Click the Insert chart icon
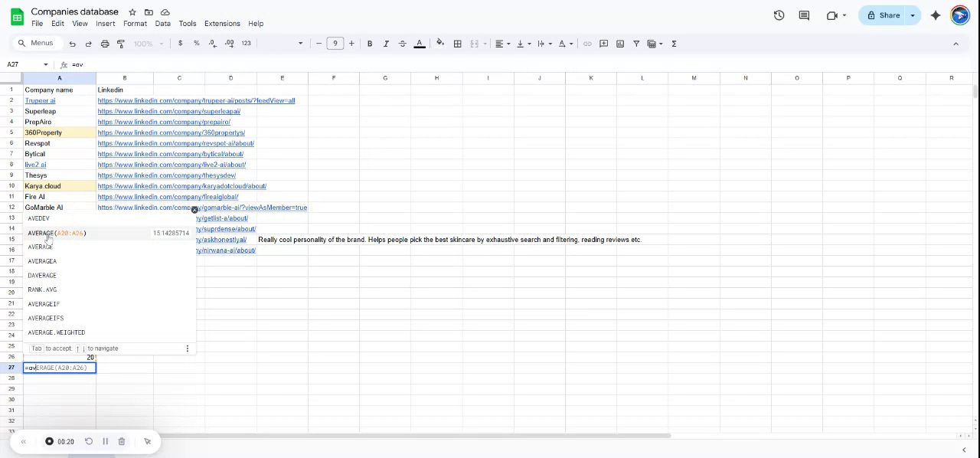The height and width of the screenshot is (458, 980). coord(620,44)
